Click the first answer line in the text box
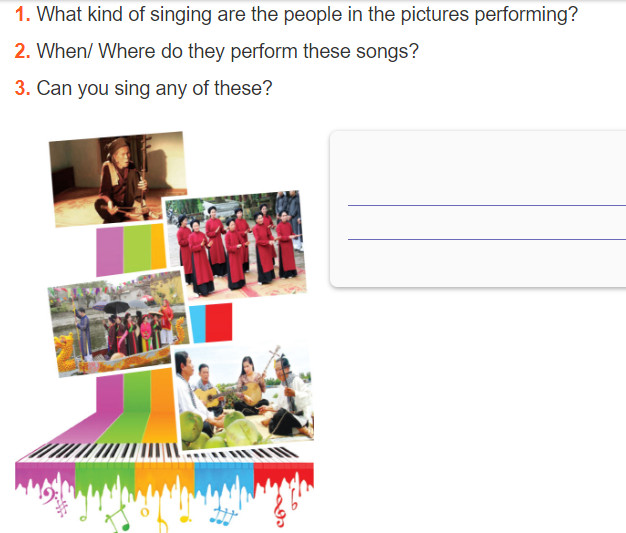Viewport: 626px width, 533px height. pos(487,205)
